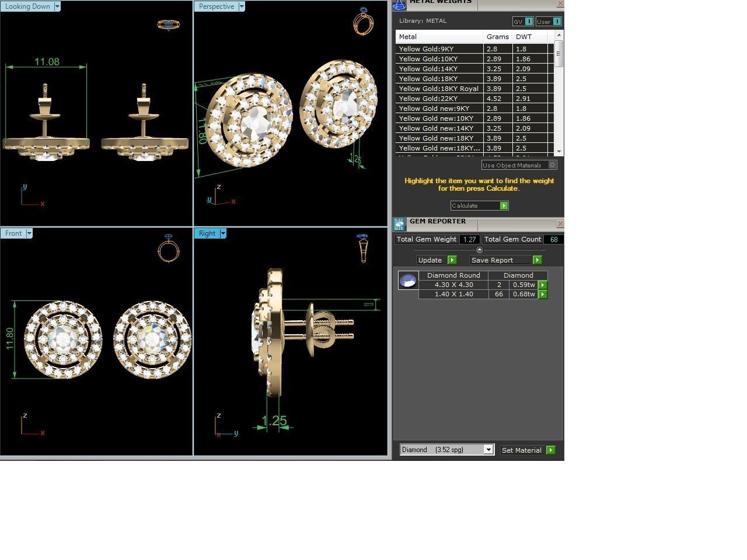Viewport: 747px width, 560px height.
Task: Click the Diamond Round header cell
Action: [453, 275]
